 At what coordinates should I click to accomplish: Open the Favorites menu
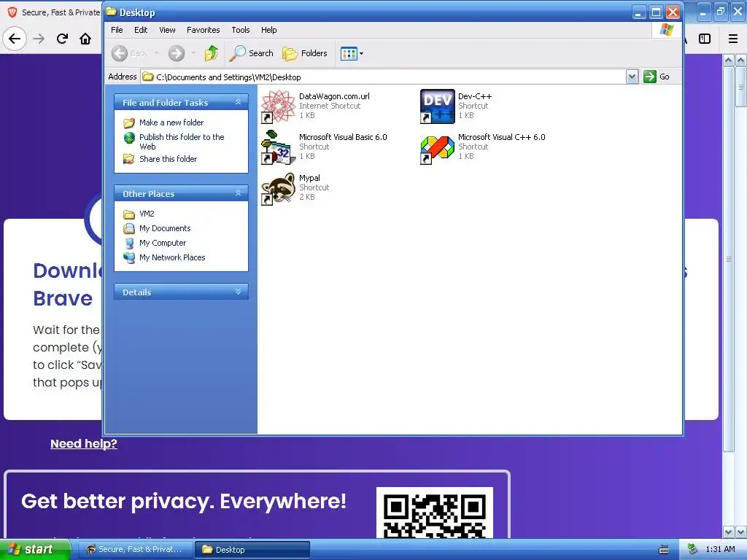click(204, 30)
